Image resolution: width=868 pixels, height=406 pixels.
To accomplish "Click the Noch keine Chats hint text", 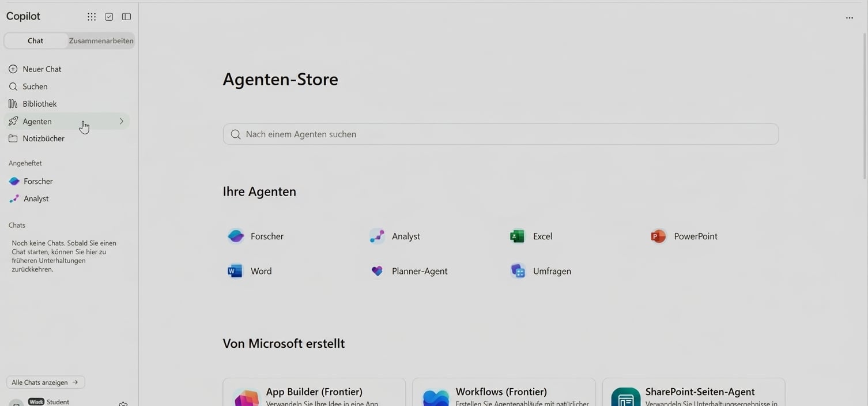I will [x=64, y=256].
